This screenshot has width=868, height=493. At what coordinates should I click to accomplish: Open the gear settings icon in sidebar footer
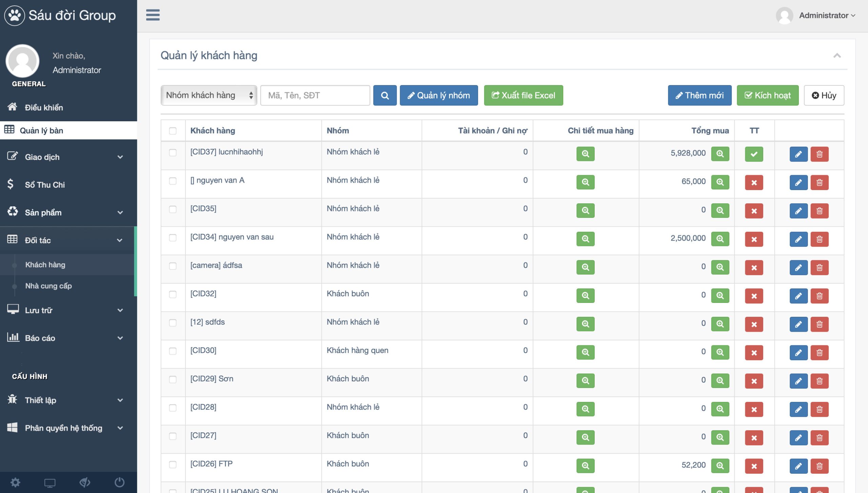tap(15, 482)
